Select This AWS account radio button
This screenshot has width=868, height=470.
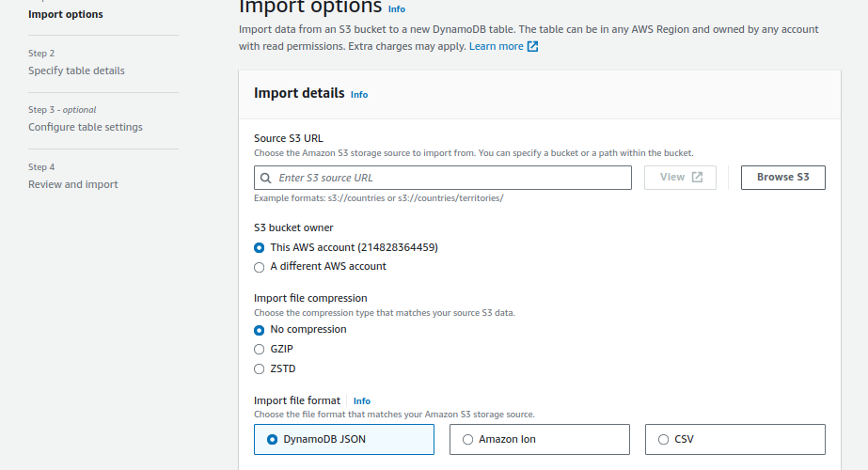(x=259, y=247)
